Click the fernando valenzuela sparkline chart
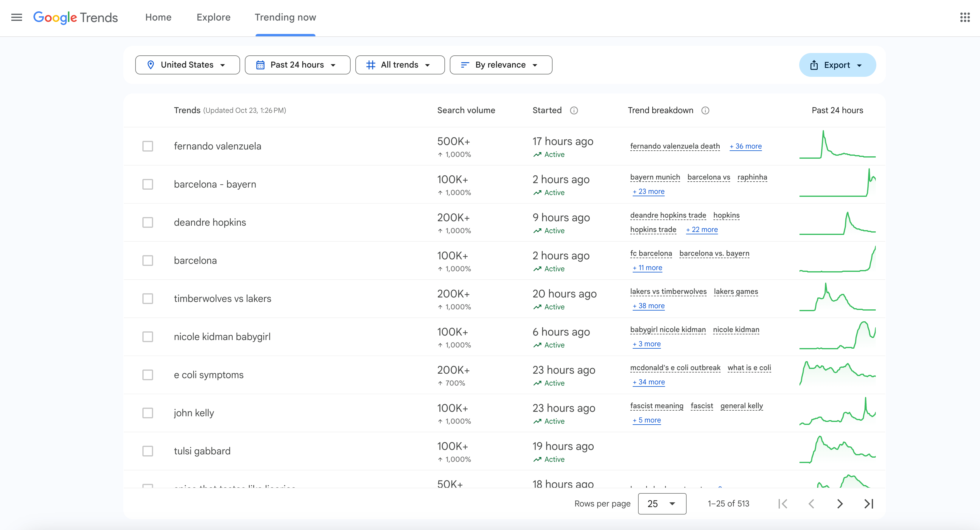980x530 pixels. pyautogui.click(x=837, y=144)
